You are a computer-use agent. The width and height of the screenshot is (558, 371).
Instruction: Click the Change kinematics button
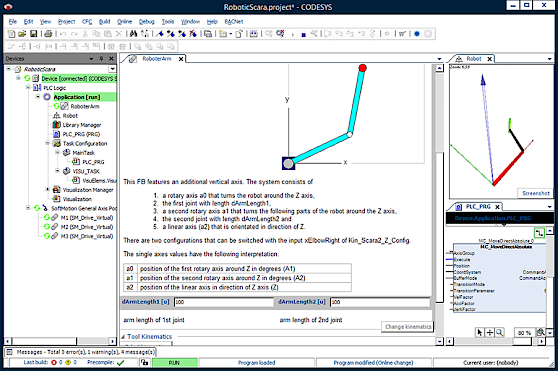coord(408,327)
